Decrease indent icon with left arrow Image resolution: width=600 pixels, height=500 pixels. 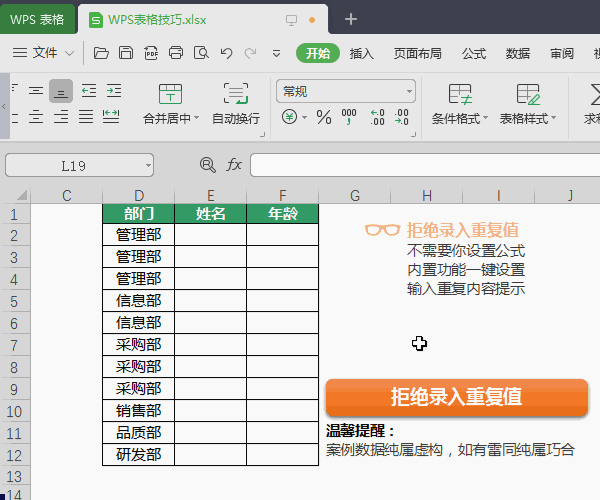(89, 91)
